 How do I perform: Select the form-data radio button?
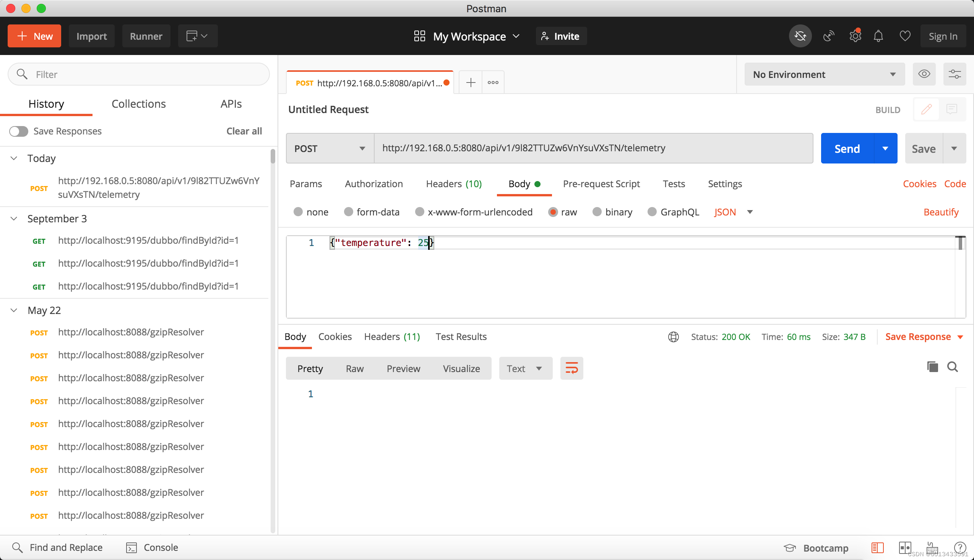coord(348,212)
